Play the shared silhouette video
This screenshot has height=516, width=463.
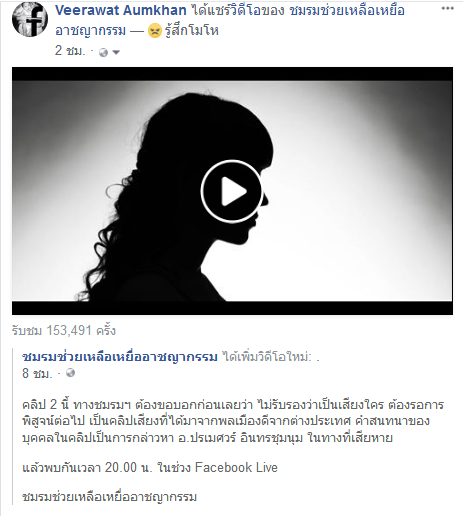point(231,191)
